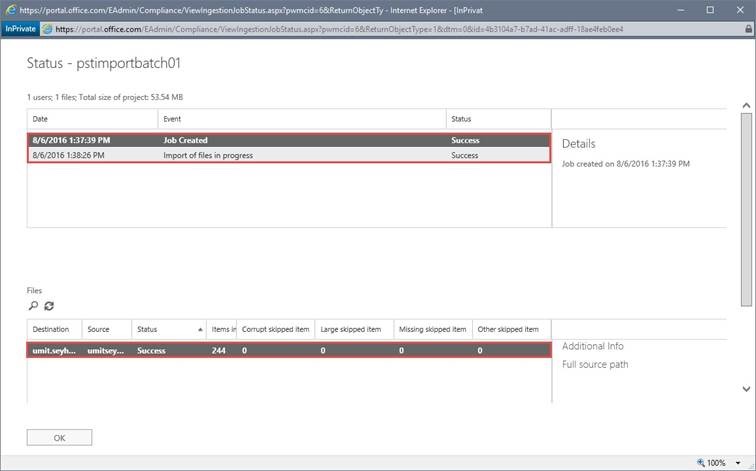
Task: Click the scroll up arrow of the page scrollbar
Action: click(x=746, y=106)
